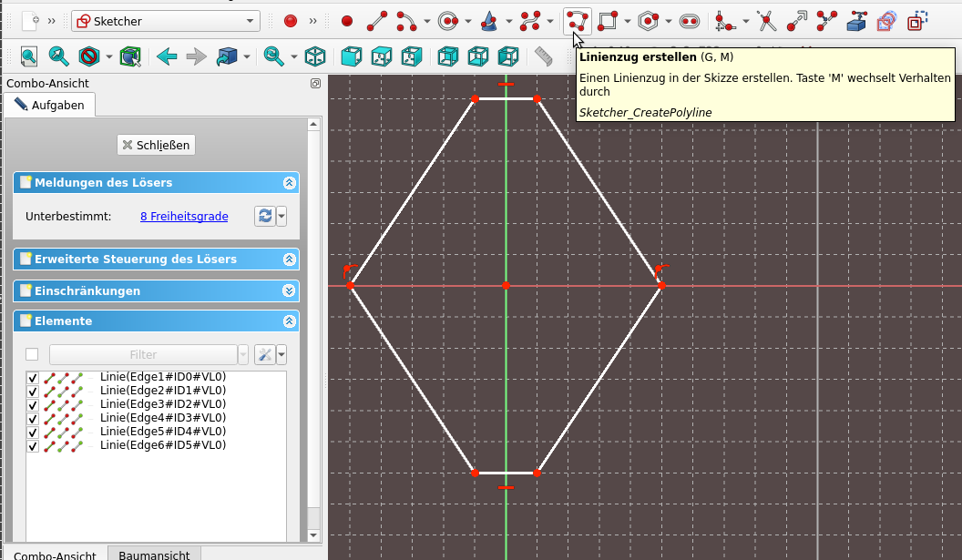962x560 pixels.
Task: Select the create point tool
Action: 346,21
